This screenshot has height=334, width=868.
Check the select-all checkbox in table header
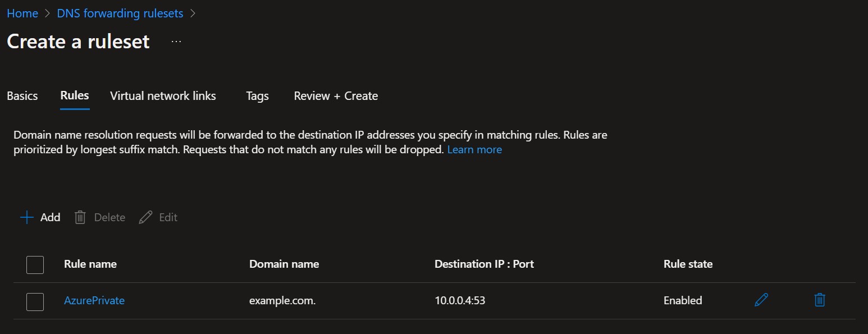click(x=35, y=264)
